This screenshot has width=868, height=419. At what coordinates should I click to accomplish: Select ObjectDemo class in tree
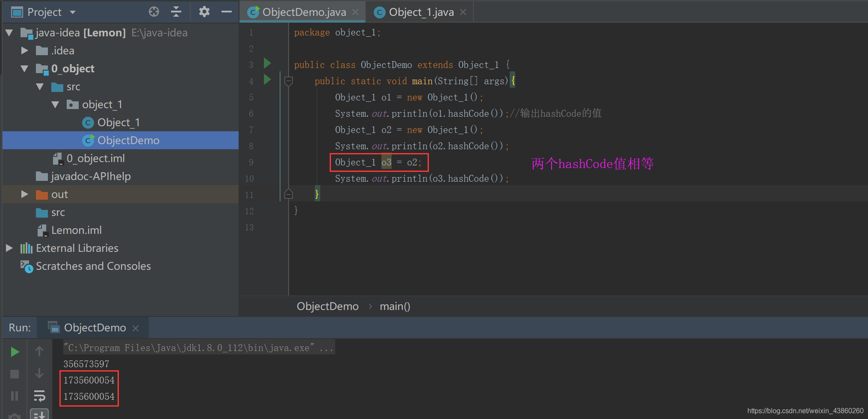[x=128, y=141]
